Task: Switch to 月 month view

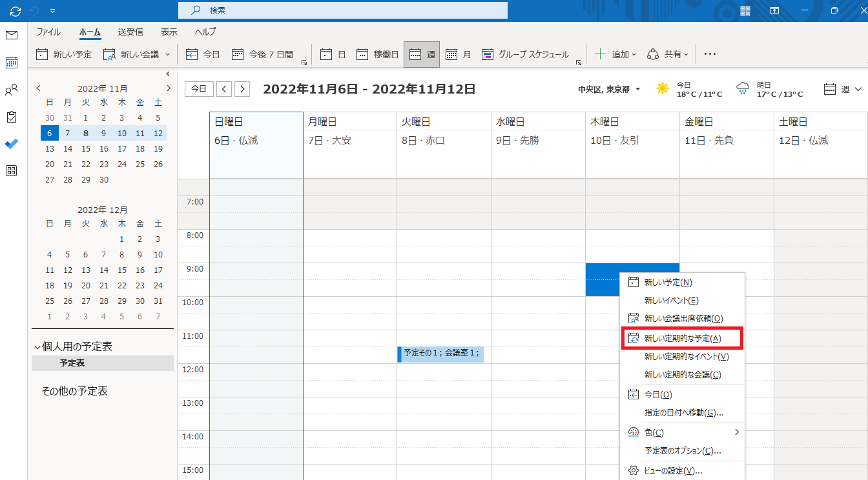Action: click(x=459, y=55)
